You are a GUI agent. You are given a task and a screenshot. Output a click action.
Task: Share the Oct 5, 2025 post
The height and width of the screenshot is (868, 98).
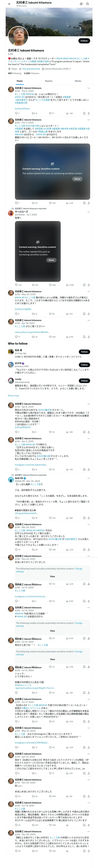coord(89,113)
